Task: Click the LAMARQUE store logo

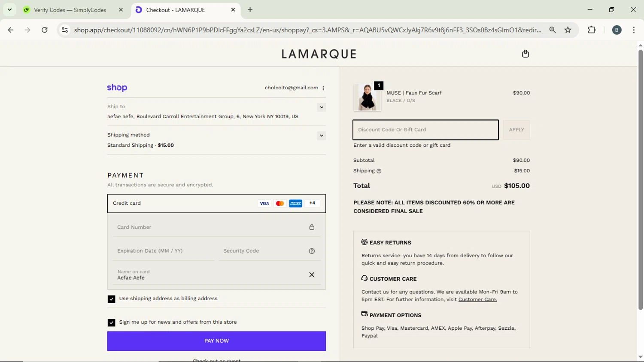Action: pyautogui.click(x=319, y=54)
